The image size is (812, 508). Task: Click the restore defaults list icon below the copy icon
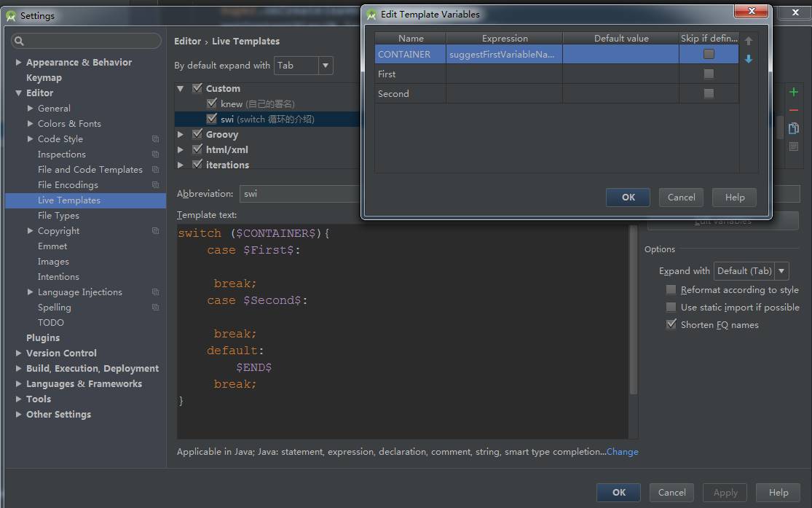coord(794,146)
